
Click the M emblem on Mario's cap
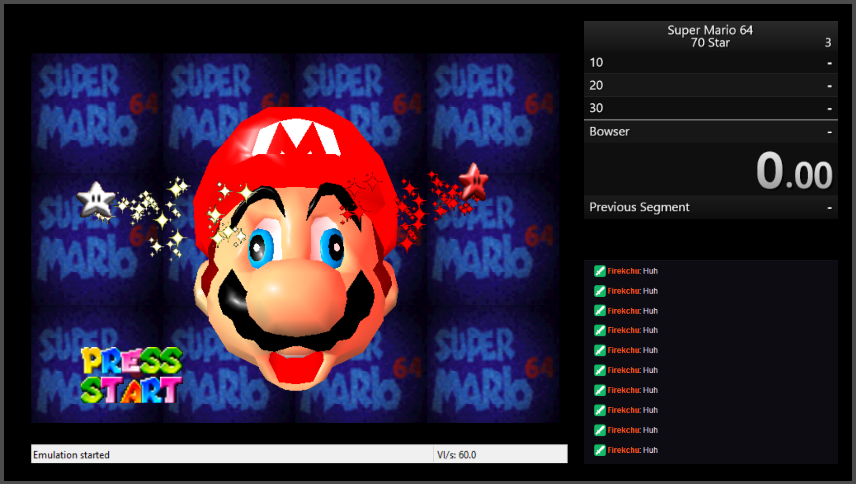point(296,136)
